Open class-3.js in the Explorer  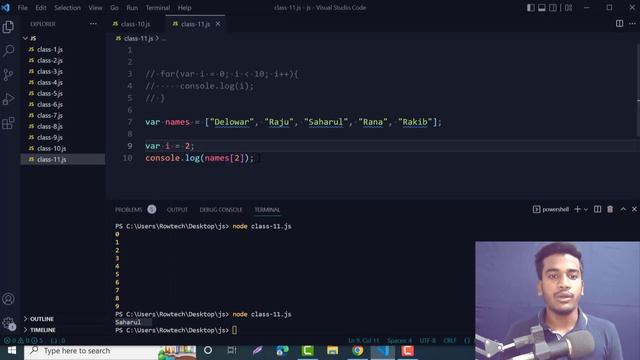click(63, 71)
